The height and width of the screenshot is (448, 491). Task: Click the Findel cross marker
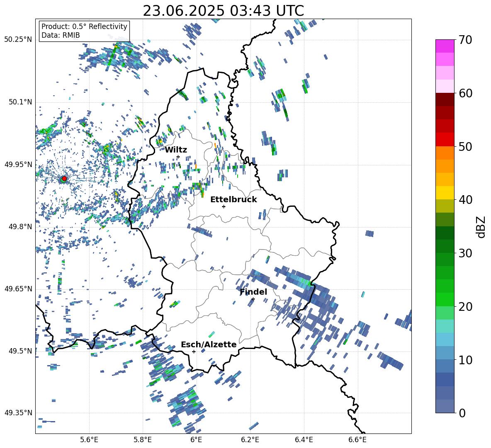pyautogui.click(x=253, y=299)
